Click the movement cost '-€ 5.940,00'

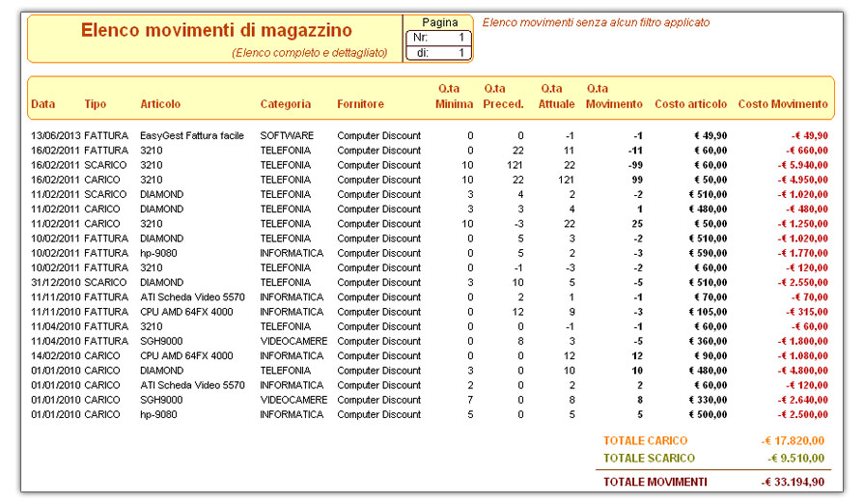click(x=803, y=165)
